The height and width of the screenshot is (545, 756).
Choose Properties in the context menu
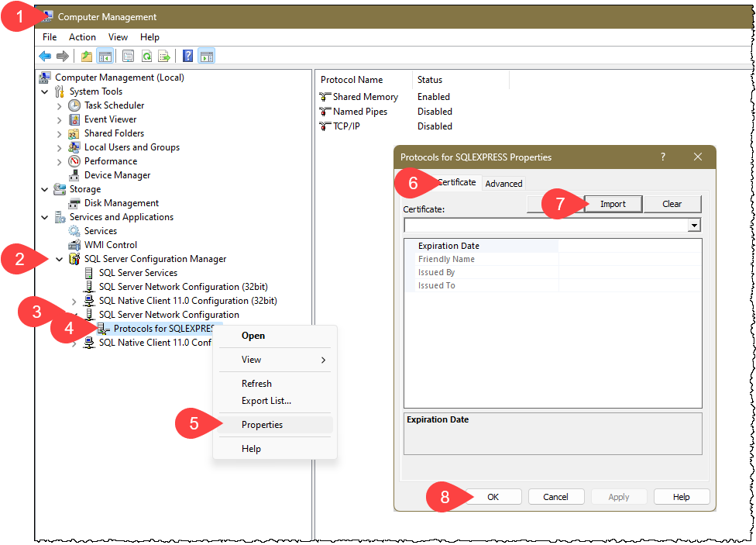275,426
